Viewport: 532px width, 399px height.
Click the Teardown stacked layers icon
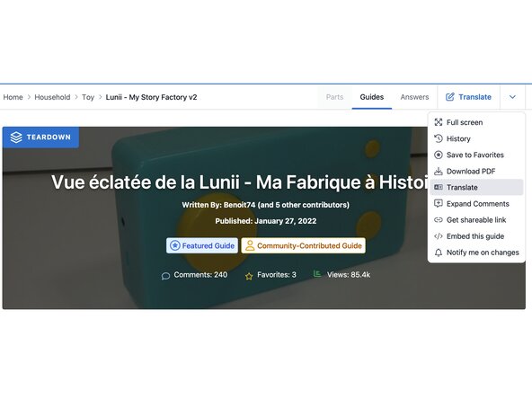tap(16, 137)
